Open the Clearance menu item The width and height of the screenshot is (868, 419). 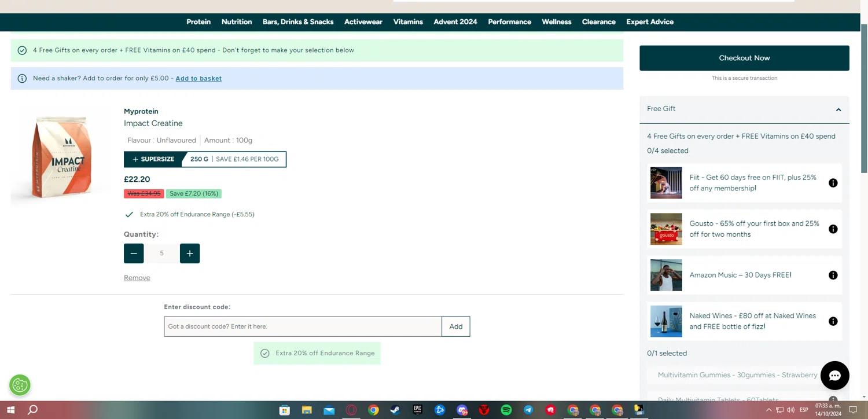tap(598, 22)
